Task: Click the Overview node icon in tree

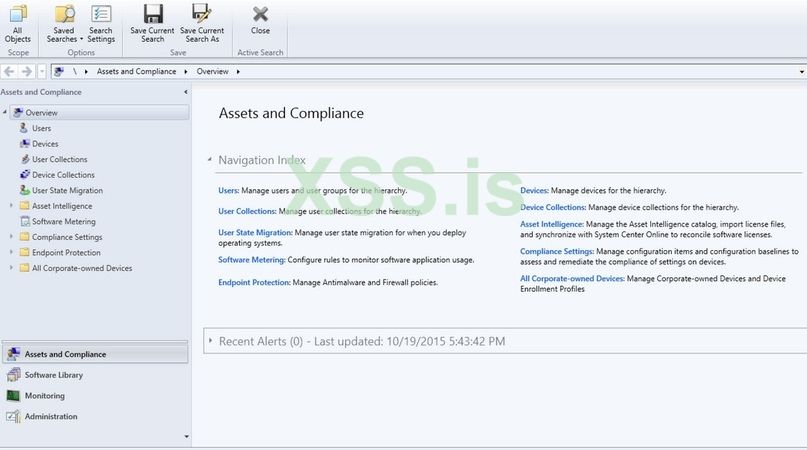Action: [x=18, y=112]
